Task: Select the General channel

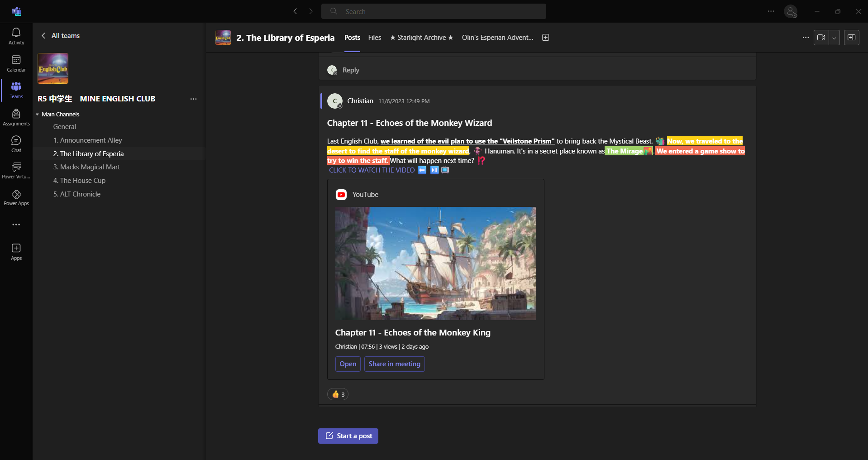Action: [119, 127]
